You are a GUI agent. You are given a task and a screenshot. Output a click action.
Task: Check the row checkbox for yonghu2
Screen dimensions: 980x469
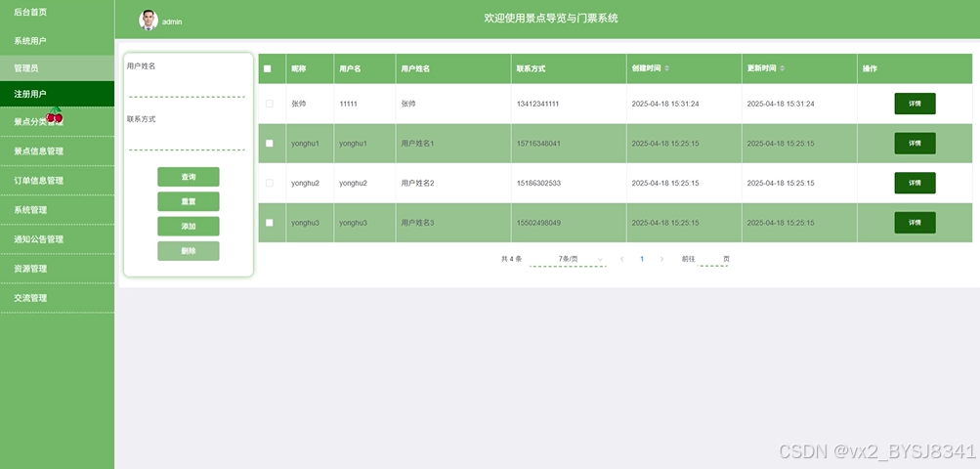tap(270, 184)
